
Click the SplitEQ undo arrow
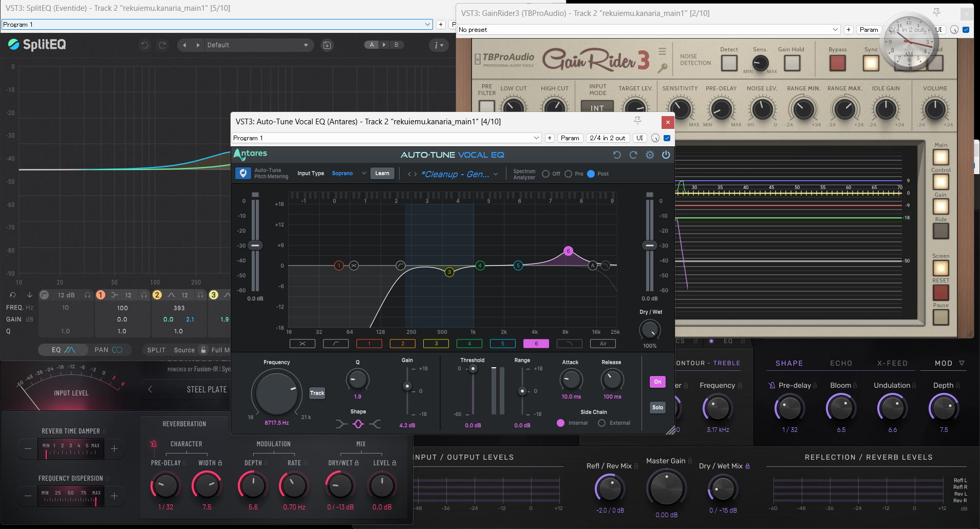pos(145,45)
